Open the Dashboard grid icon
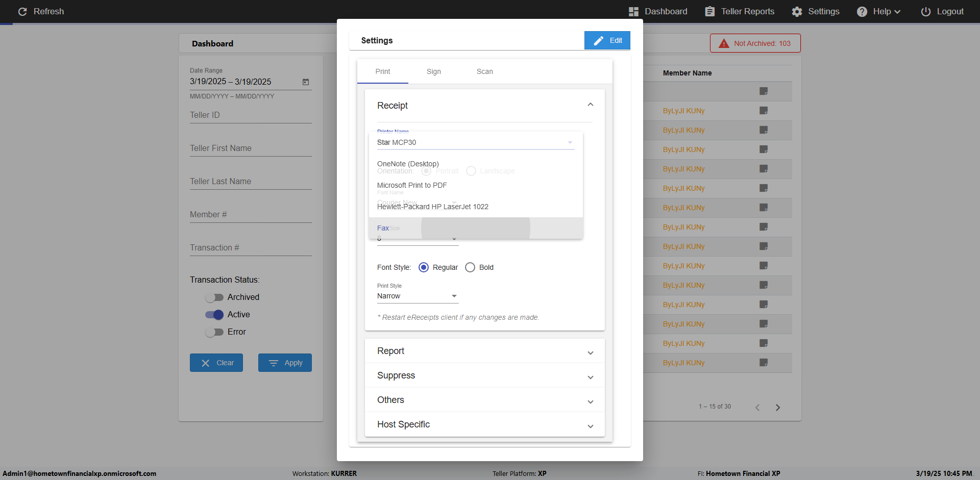The width and height of the screenshot is (980, 480). tap(633, 11)
